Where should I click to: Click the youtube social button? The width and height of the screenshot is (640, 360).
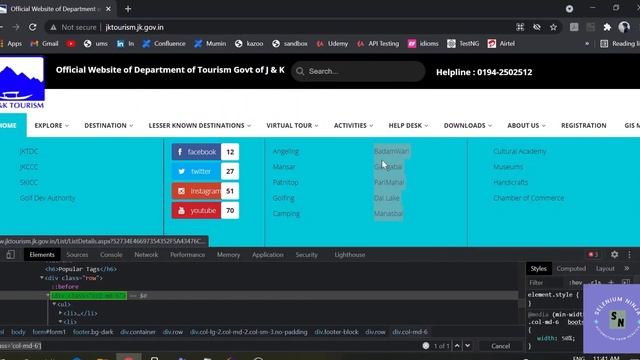(x=205, y=211)
